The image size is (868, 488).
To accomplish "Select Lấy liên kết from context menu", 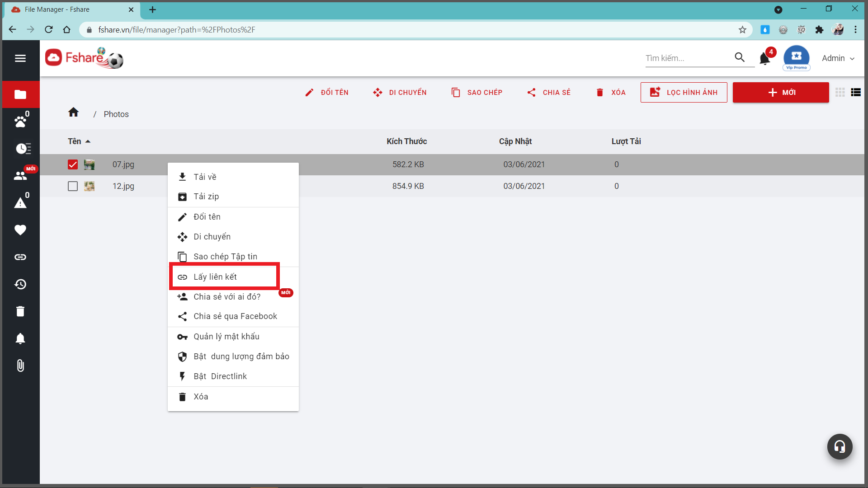I will (x=215, y=277).
